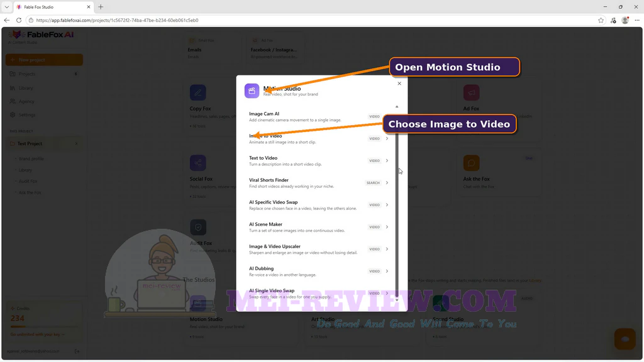Viewport: 644px width, 362px height.
Task: Click Image & Video Upscaler title
Action: point(274,246)
